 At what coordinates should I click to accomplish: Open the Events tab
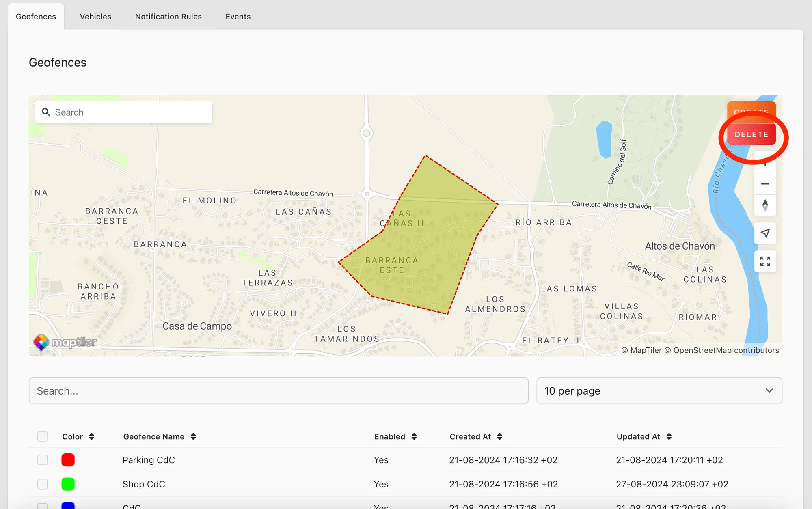238,17
